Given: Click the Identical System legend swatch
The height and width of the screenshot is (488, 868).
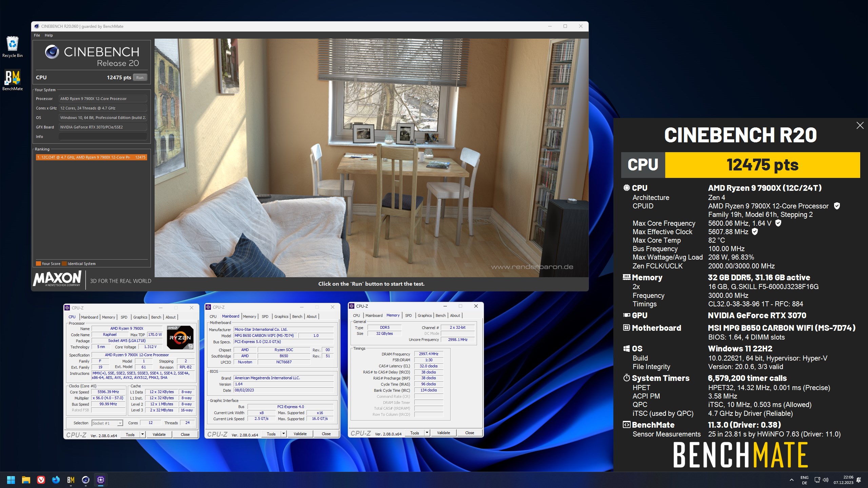Looking at the screenshot, I should [64, 264].
